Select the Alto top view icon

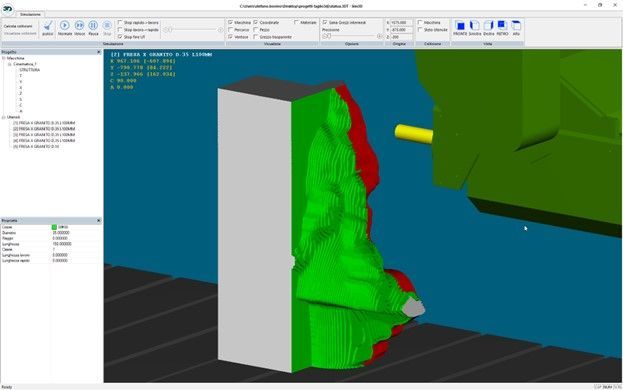click(516, 26)
